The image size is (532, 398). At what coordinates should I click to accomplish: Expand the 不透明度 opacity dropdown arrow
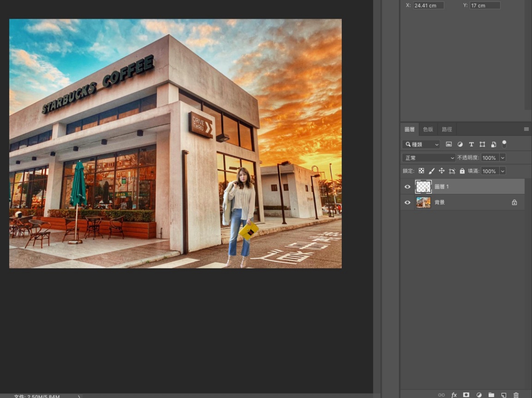pos(502,158)
